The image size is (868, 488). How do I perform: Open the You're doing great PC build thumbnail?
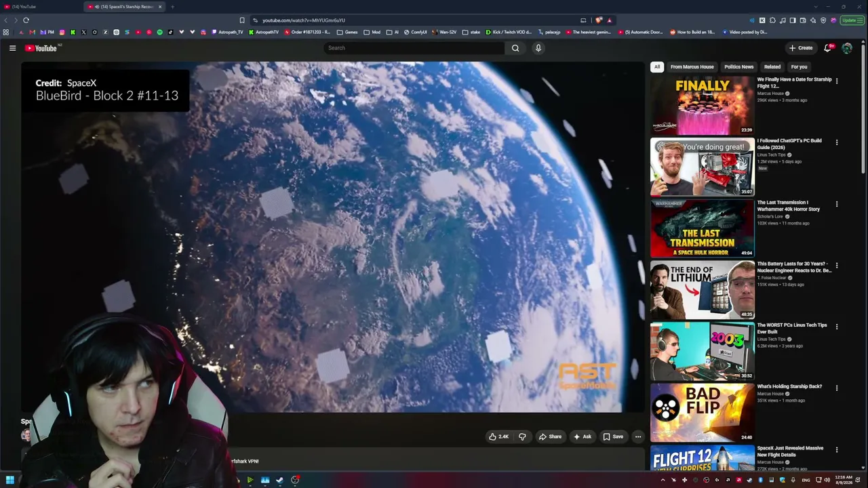click(703, 167)
